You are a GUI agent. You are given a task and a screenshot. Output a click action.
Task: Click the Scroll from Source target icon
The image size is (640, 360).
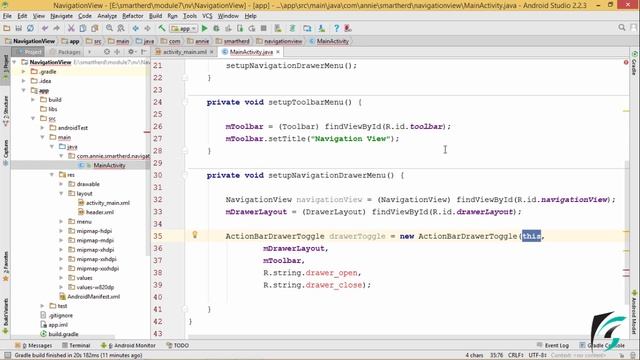click(107, 52)
